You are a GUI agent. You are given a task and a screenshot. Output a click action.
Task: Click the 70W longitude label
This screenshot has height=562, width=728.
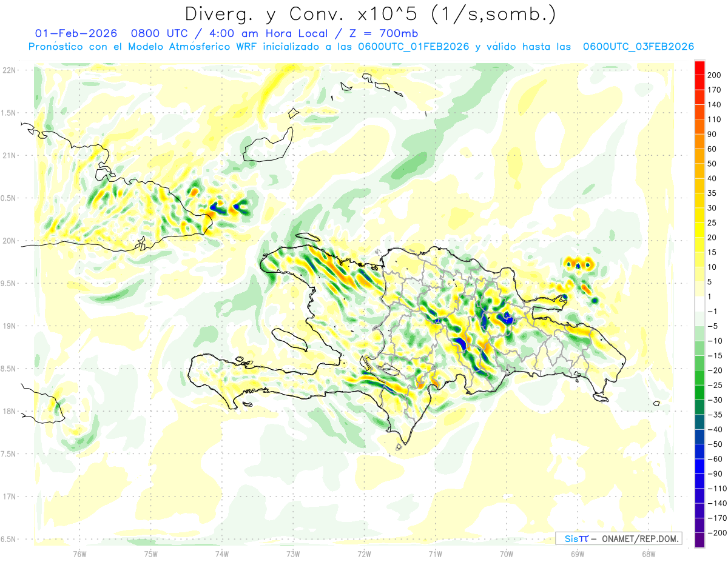pos(506,553)
